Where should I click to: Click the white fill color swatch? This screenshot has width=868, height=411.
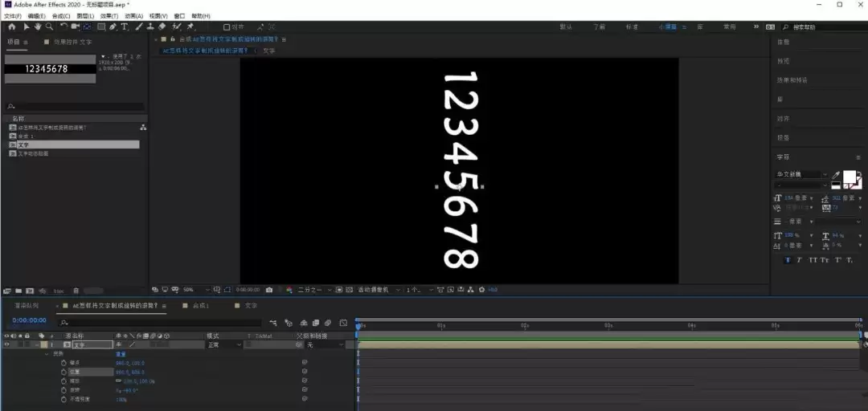[x=850, y=177]
